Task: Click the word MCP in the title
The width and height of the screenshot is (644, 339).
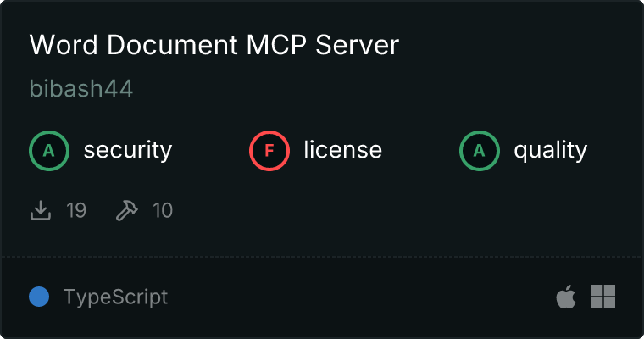Action: coord(276,44)
